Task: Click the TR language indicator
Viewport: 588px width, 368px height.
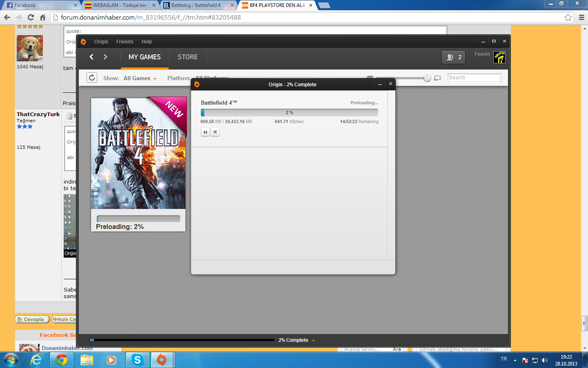Action: [504, 359]
